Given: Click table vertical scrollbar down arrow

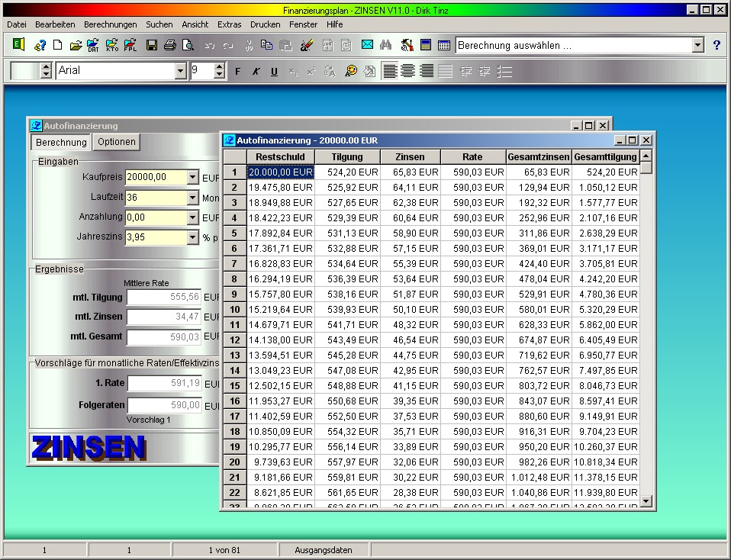Looking at the screenshot, I should pos(646,501).
